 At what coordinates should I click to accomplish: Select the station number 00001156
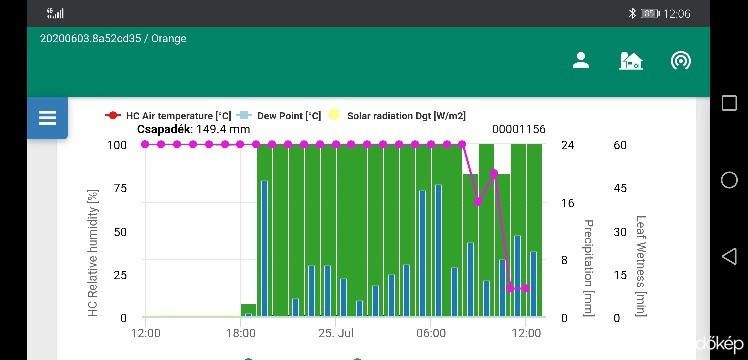519,129
